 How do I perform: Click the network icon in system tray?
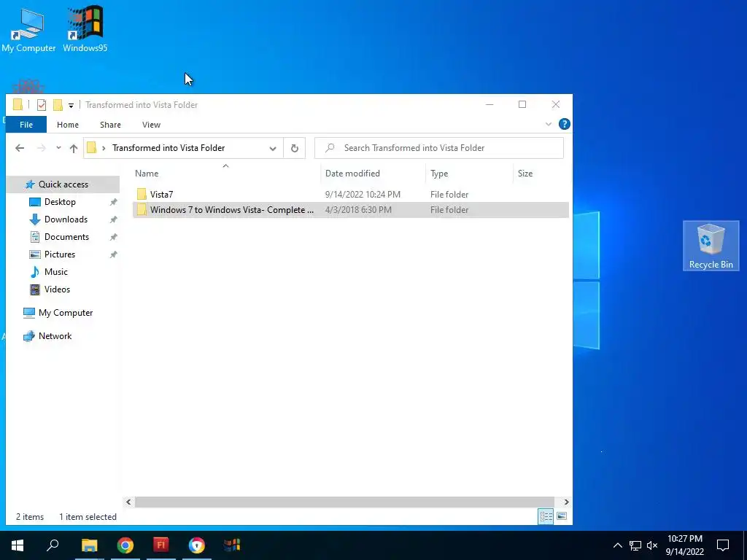635,545
